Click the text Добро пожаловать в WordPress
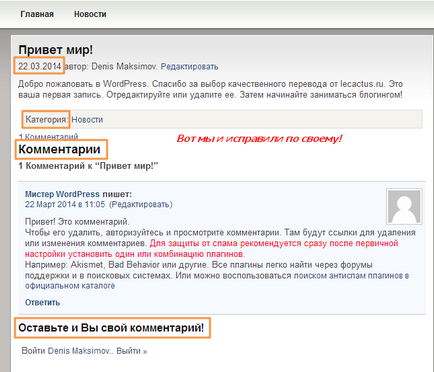Viewport: 434px width, 372px height. [82, 84]
